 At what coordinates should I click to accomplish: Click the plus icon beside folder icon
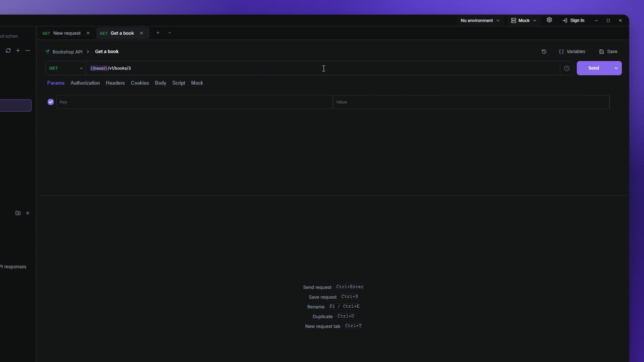click(x=28, y=213)
